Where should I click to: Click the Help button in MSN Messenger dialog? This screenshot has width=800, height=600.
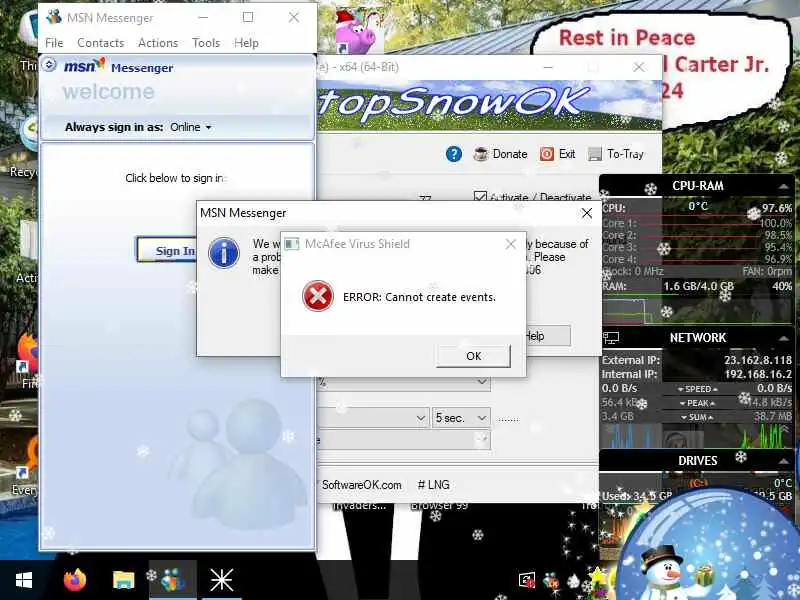point(548,336)
